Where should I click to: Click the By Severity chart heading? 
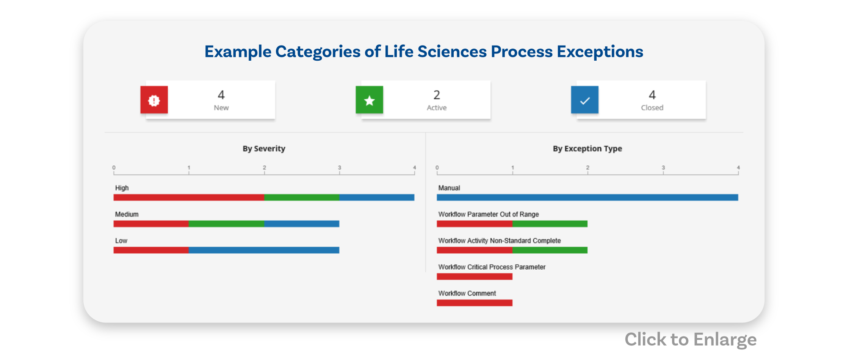click(x=264, y=149)
